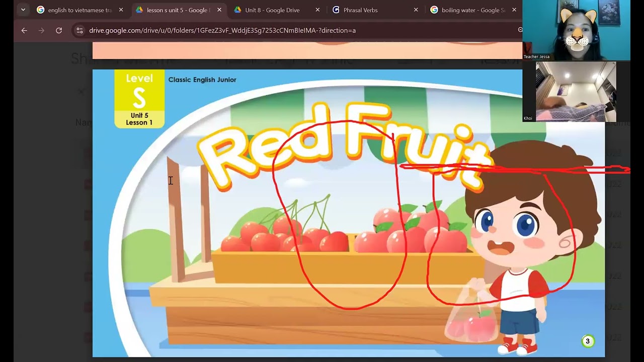This screenshot has height=362, width=644.
Task: Close the Phrasal Verbs tab
Action: click(x=416, y=10)
